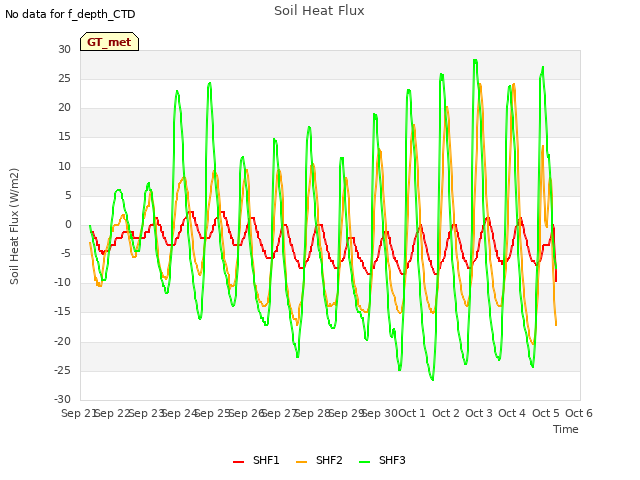
Task: Toggle the SHF3 legend entry
Action: click(x=382, y=460)
